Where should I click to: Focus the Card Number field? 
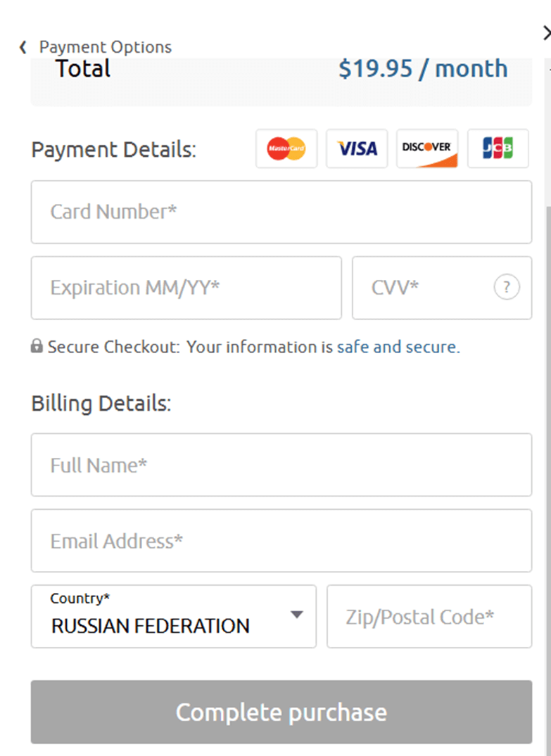(x=281, y=212)
